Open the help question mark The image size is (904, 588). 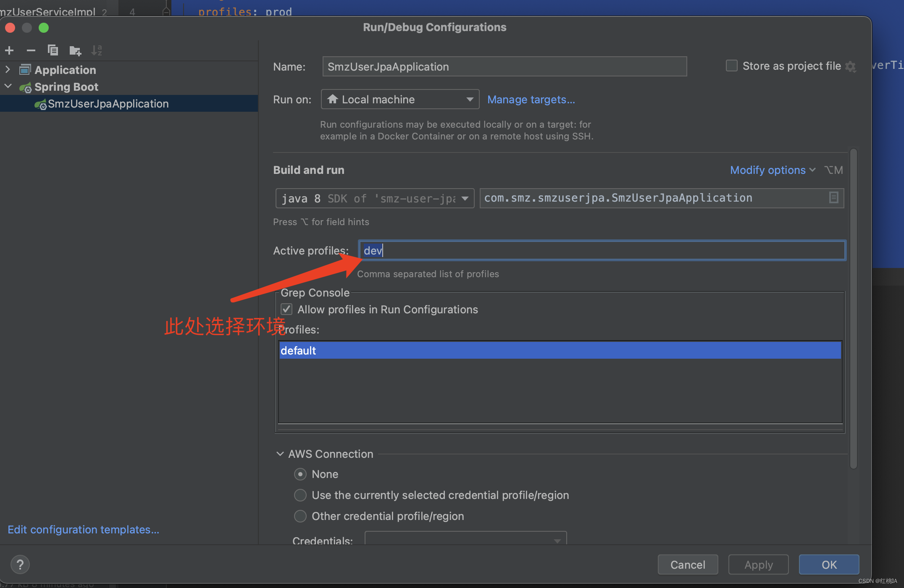click(20, 564)
